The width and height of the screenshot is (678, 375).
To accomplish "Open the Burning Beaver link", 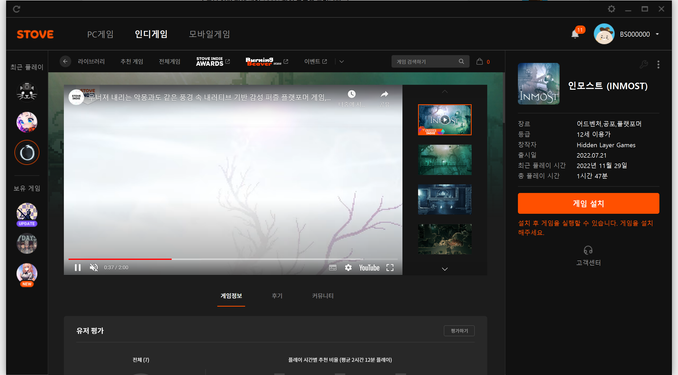I will 266,61.
